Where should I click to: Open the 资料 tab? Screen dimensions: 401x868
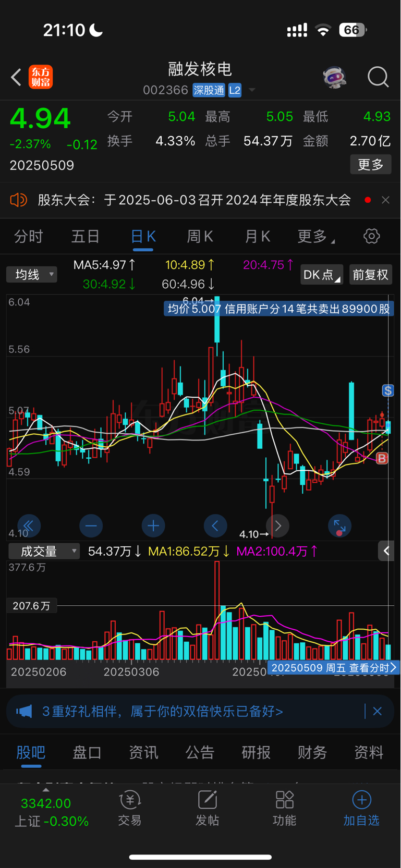[369, 752]
